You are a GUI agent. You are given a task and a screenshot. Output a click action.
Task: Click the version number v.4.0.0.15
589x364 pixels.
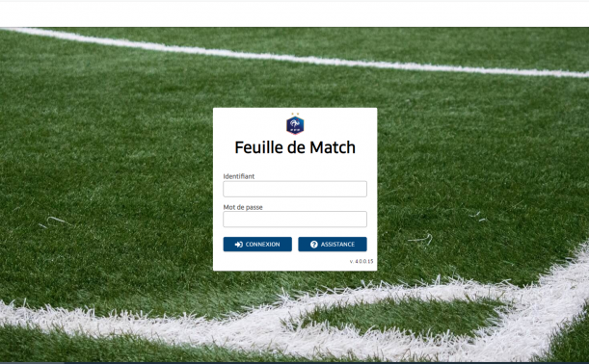coord(361,261)
